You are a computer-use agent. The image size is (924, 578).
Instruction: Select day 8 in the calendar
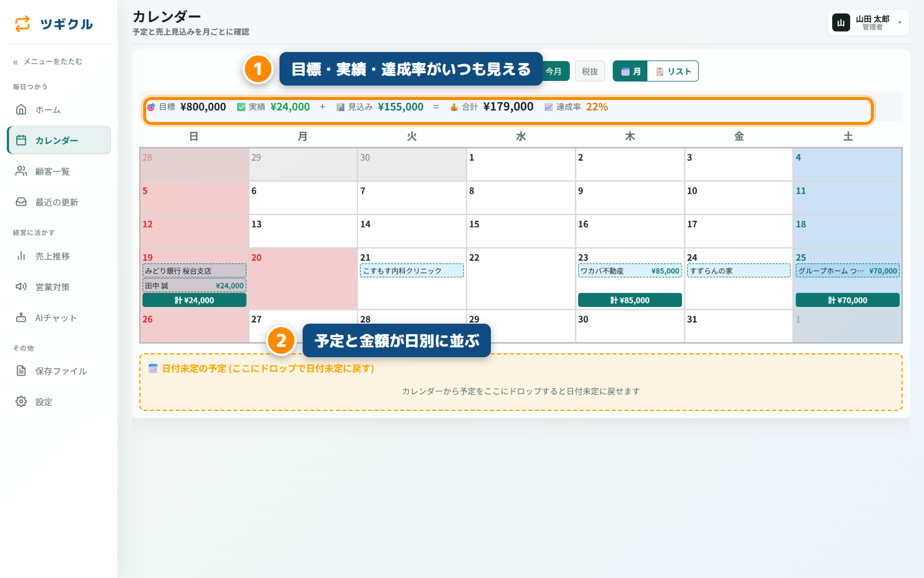point(521,198)
